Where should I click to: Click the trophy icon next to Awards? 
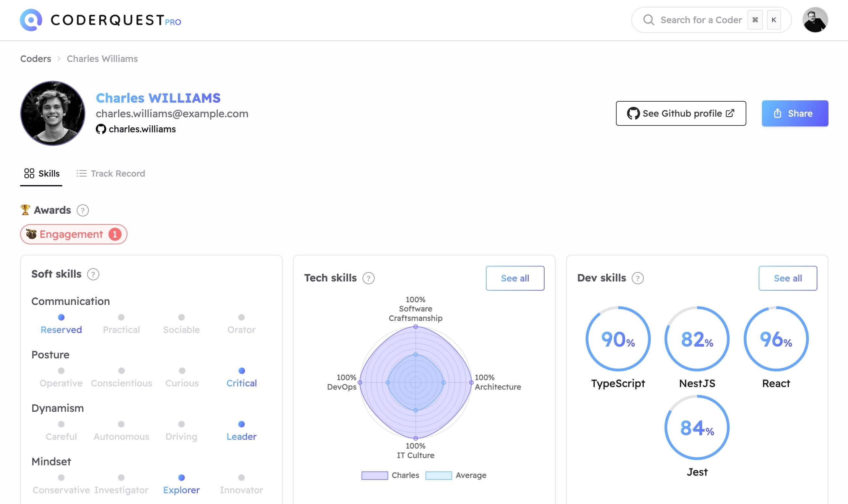[25, 209]
